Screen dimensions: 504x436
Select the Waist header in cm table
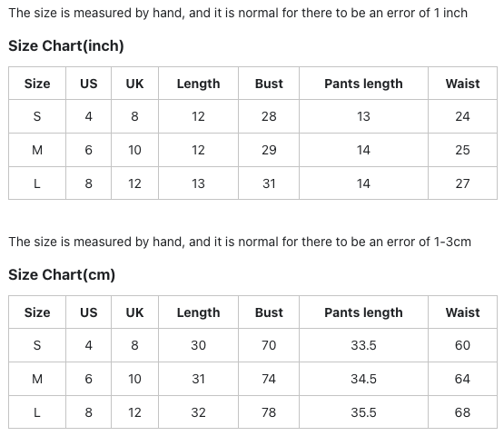pyautogui.click(x=462, y=312)
